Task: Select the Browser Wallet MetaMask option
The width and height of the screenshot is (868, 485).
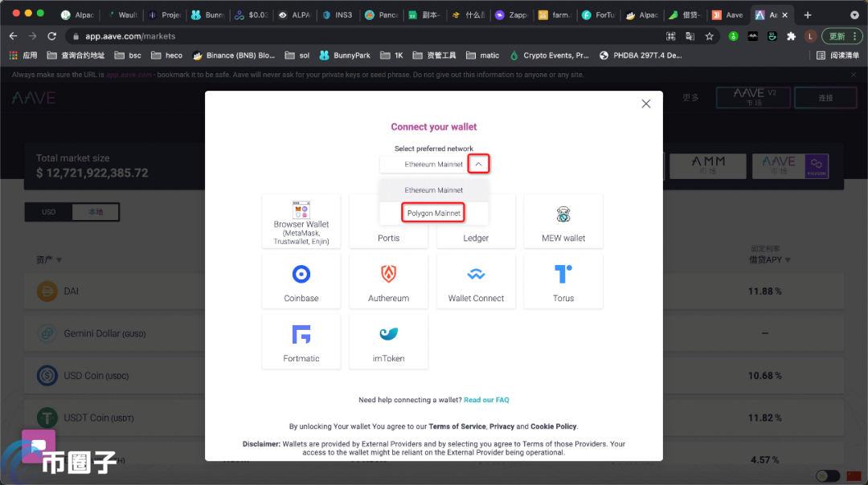Action: pos(301,221)
